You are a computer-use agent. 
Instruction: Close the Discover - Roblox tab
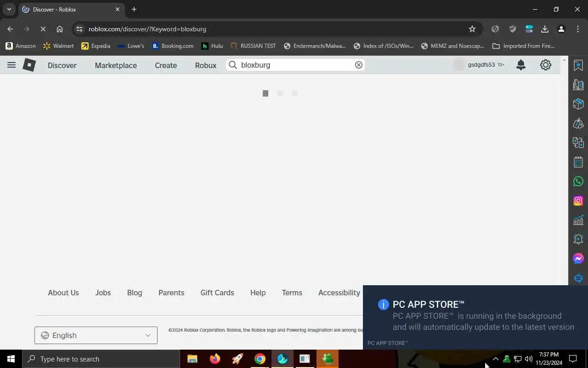118,9
